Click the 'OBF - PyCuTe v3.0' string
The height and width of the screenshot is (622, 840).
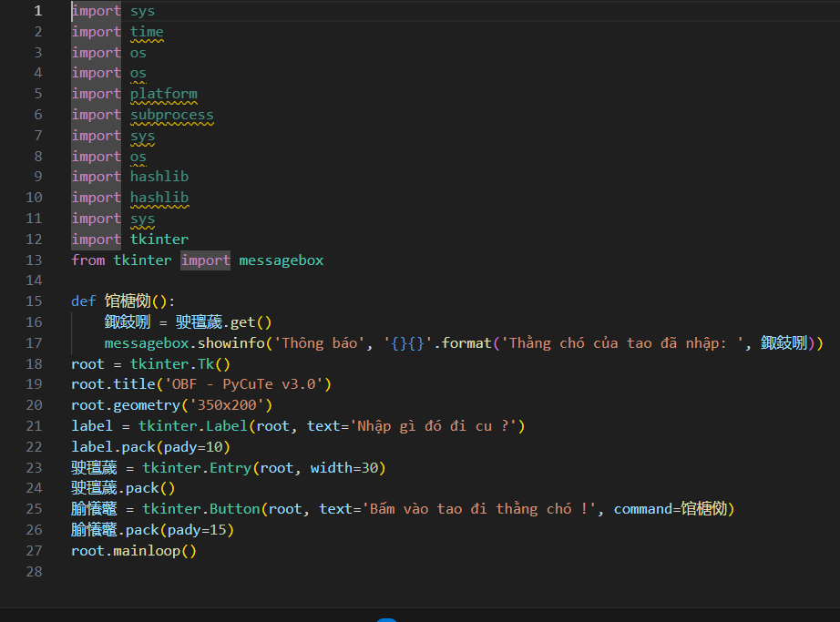point(244,384)
